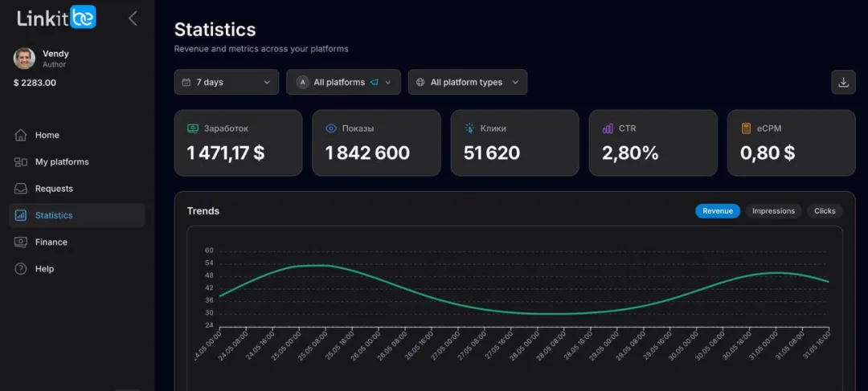868x391 pixels.
Task: Click the Finance money icon
Action: click(20, 242)
